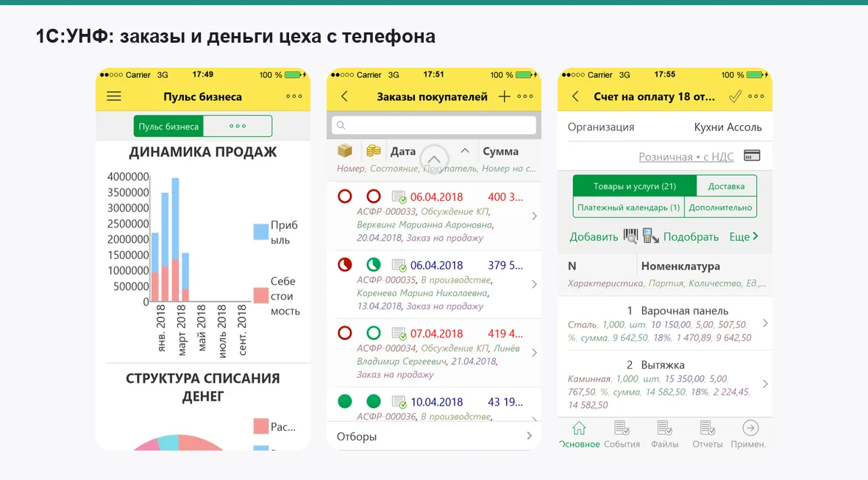Expand the Еще menu
The image size is (868, 480).
744,236
